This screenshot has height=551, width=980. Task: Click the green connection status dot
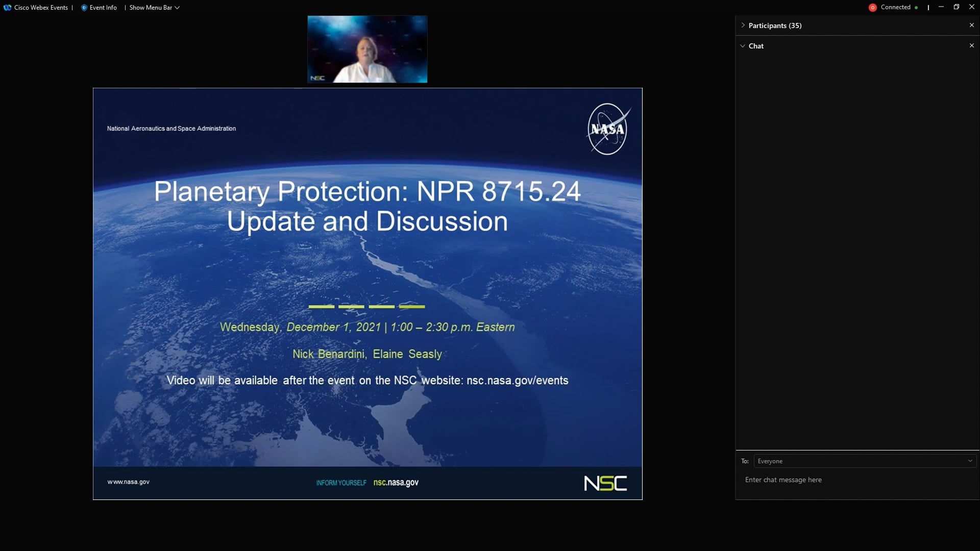(x=916, y=8)
